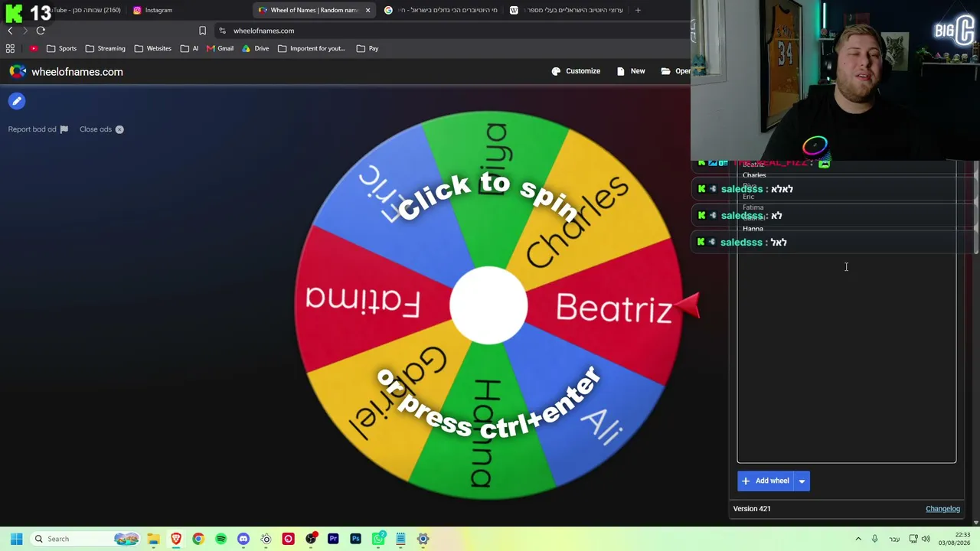980x551 pixels.
Task: Close the Wheel of Names tab
Action: pyautogui.click(x=367, y=10)
